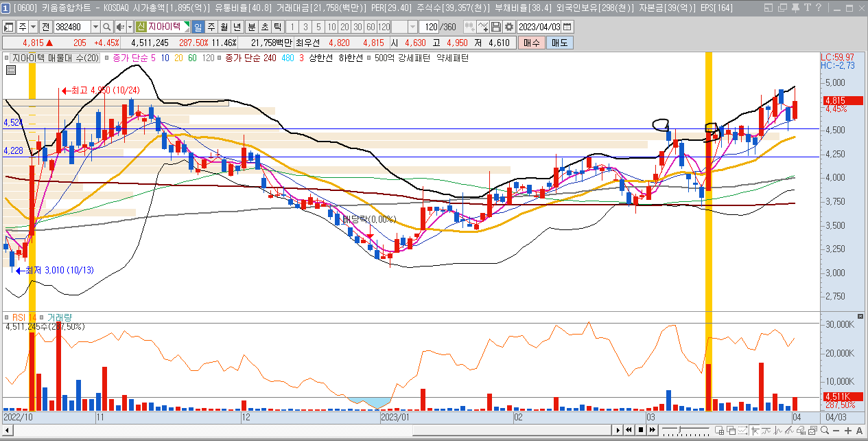Click the rewind double-arrow button
The image size is (868, 441).
[629, 431]
